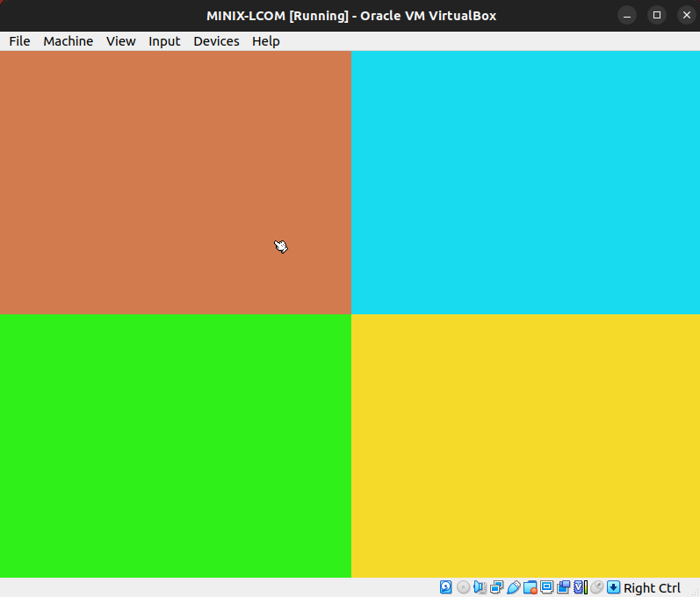The height and width of the screenshot is (597, 700).
Task: Click the recording status indicator icon
Action: click(563, 587)
